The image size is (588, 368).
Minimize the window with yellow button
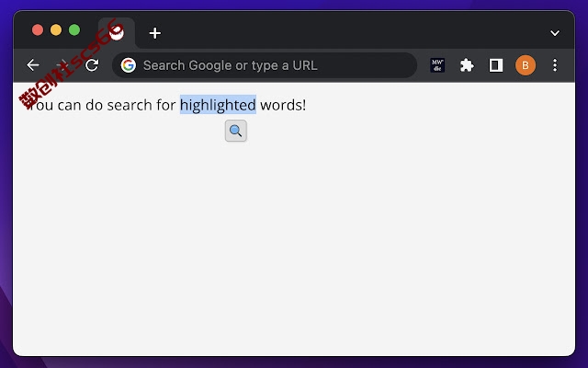[56, 29]
